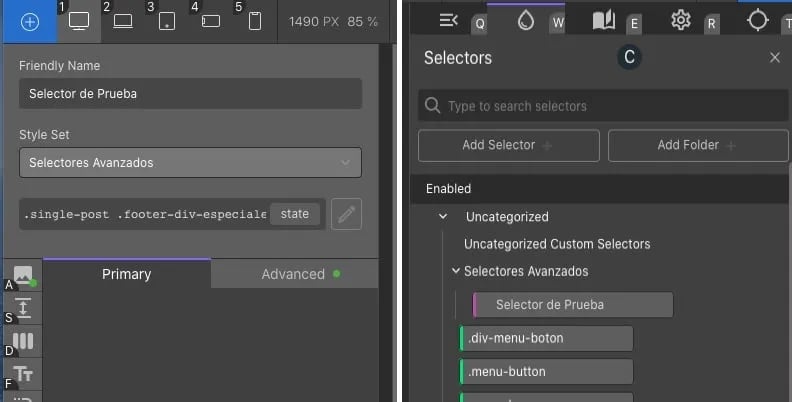Choose the portrait tablet breakpoint
The height and width of the screenshot is (402, 792).
point(167,21)
